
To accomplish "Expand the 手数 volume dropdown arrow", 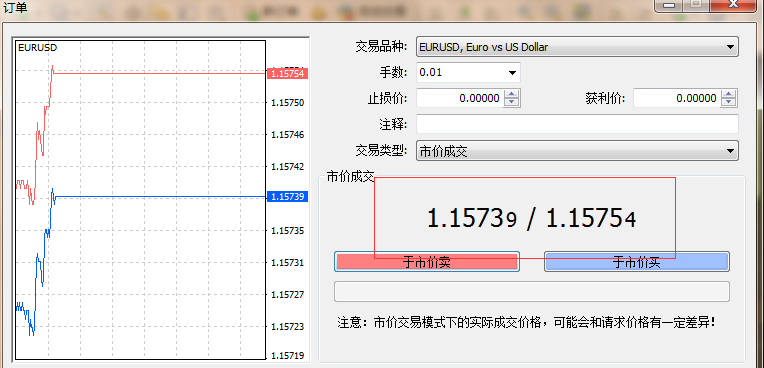I will [512, 73].
